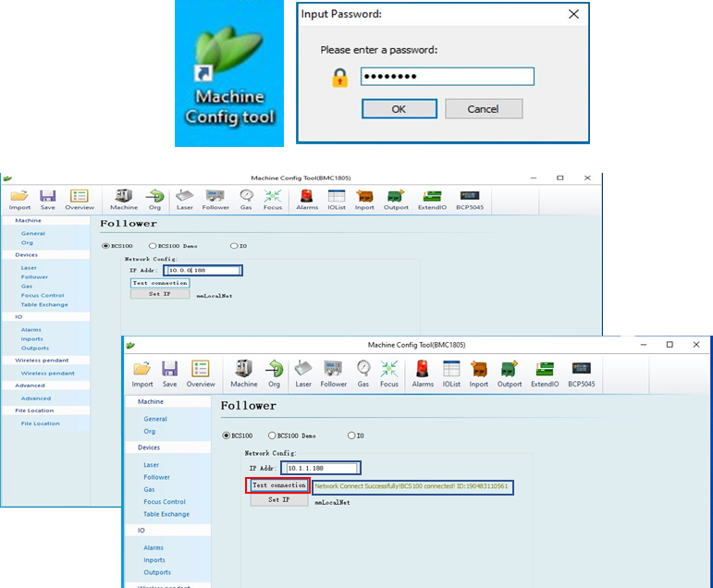Open Follower icon in the back window toolbar
713x588 pixels.
[x=215, y=200]
